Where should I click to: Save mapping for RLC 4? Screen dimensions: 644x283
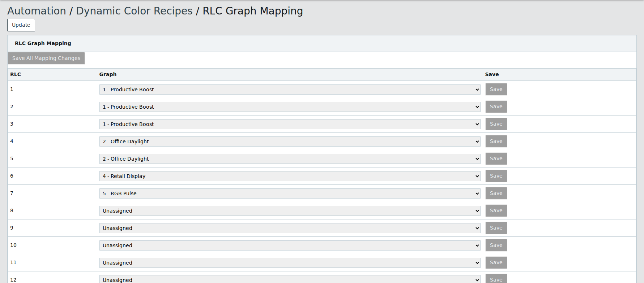[496, 141]
